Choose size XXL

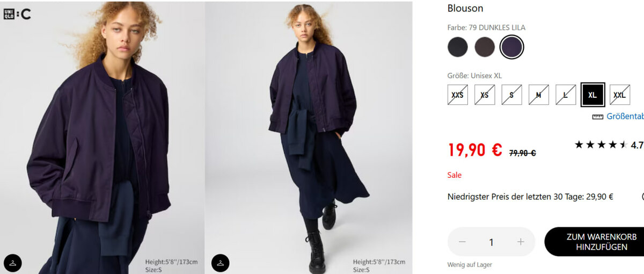tap(620, 95)
